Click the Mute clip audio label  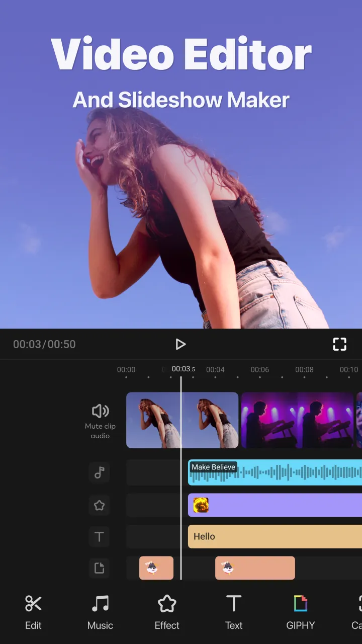pyautogui.click(x=100, y=431)
